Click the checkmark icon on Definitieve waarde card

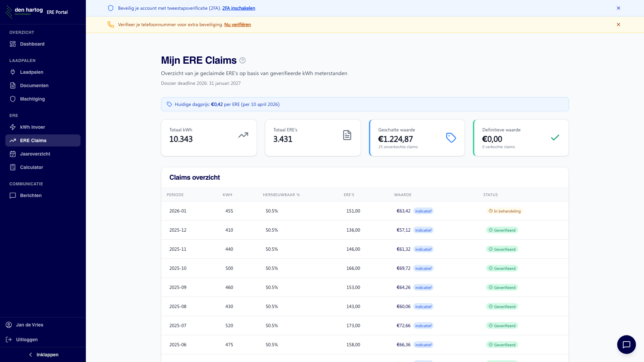tap(555, 138)
